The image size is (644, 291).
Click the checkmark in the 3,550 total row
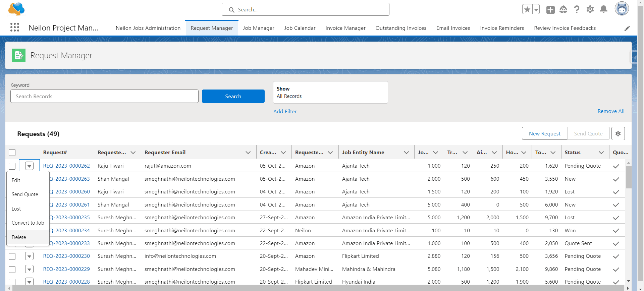point(616,179)
